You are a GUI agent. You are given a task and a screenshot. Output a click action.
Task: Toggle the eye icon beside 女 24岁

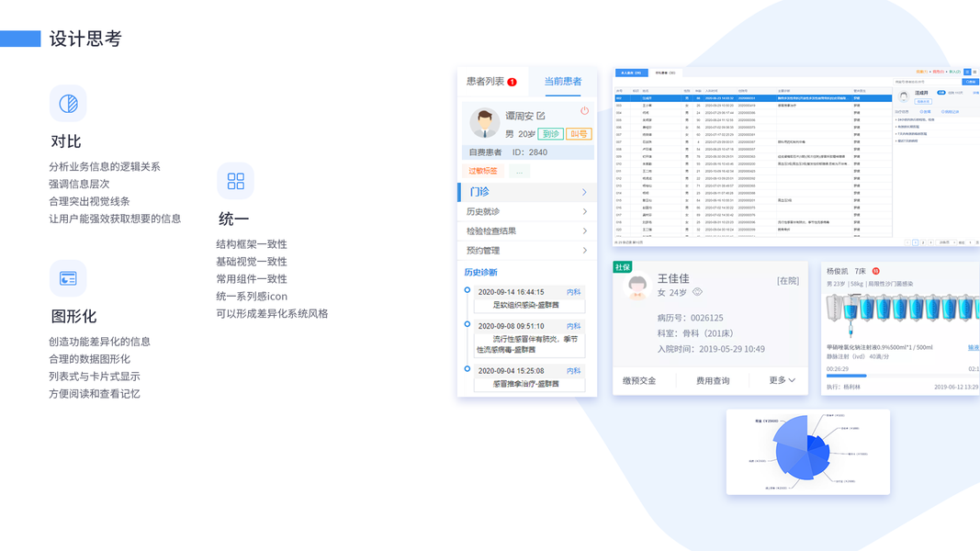pyautogui.click(x=697, y=292)
